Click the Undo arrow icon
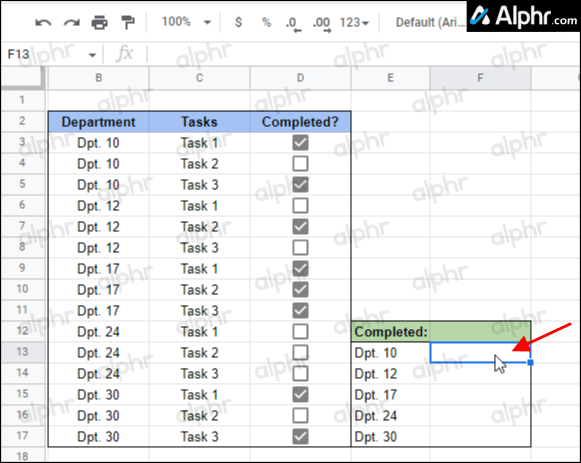Viewport: 581px width, 463px height. click(x=43, y=23)
